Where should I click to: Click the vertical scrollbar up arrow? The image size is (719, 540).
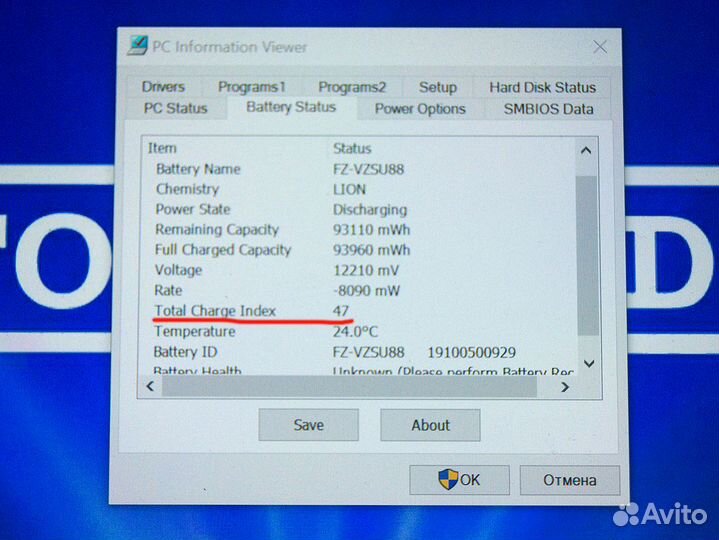tap(587, 150)
